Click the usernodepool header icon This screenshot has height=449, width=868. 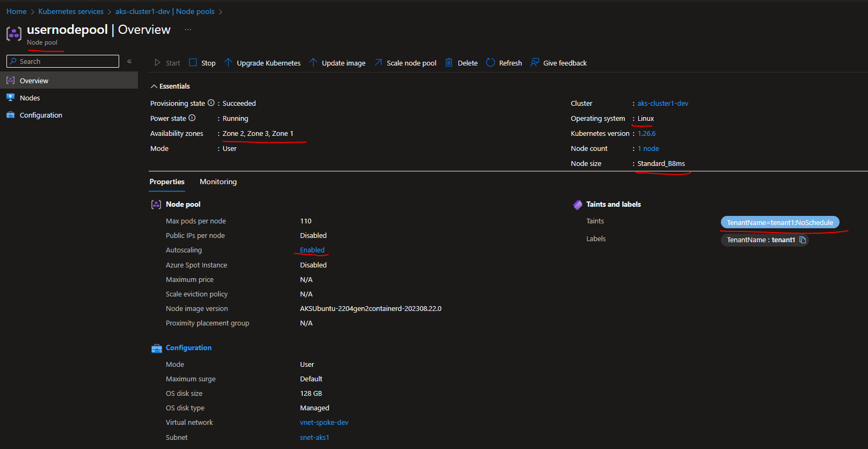pyautogui.click(x=14, y=34)
